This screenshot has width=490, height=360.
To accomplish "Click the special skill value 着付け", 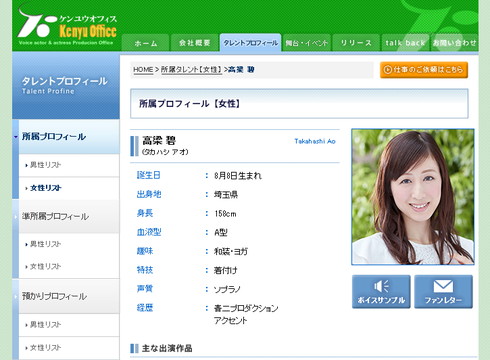I will tap(226, 270).
